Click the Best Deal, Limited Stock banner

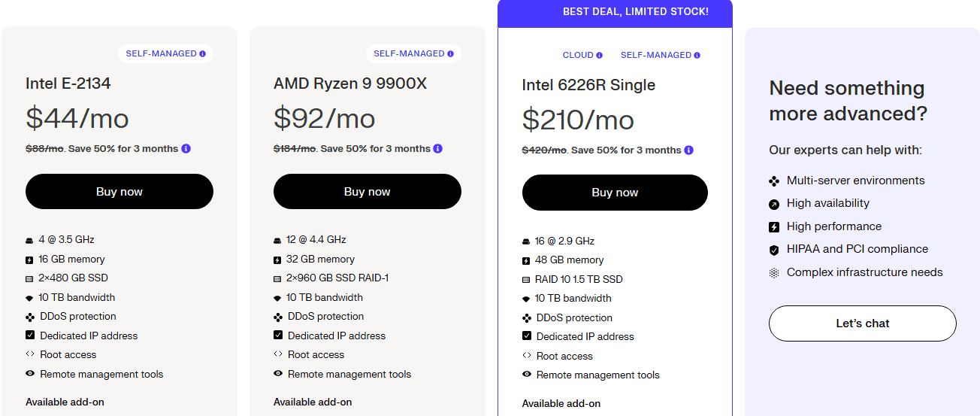click(615, 12)
